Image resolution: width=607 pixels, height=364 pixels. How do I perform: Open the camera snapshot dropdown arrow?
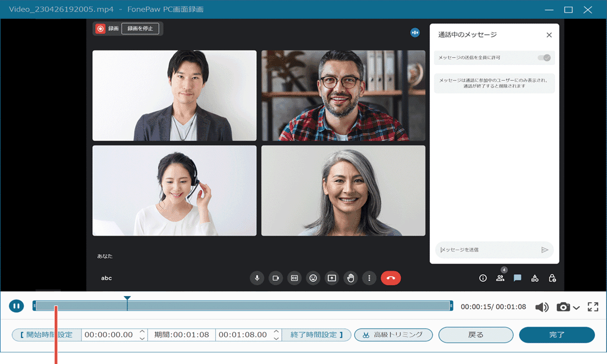577,308
